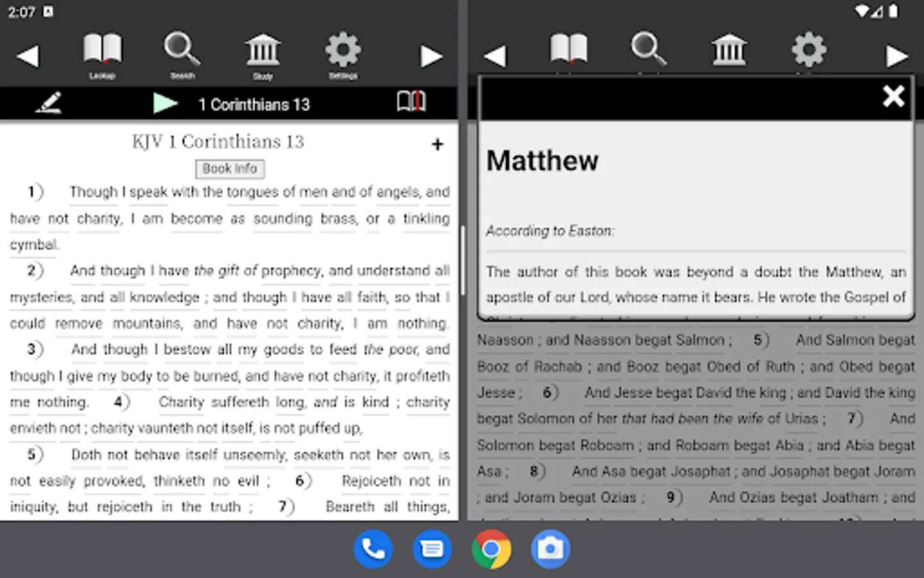
Task: Tap verse number 5 in Corinthians
Action: [35, 455]
